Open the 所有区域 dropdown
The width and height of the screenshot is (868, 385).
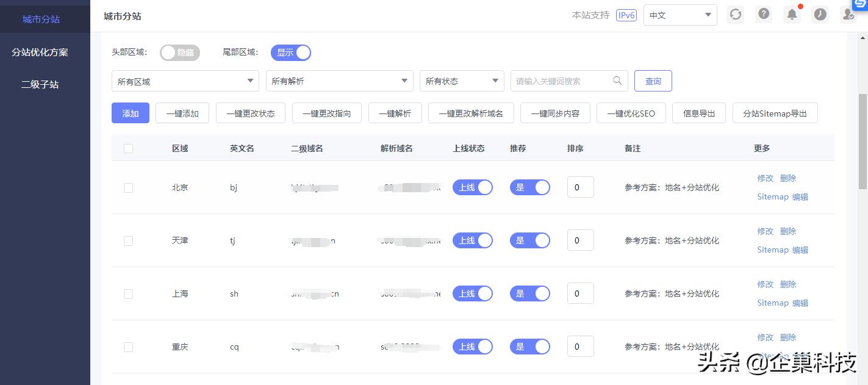pos(185,80)
